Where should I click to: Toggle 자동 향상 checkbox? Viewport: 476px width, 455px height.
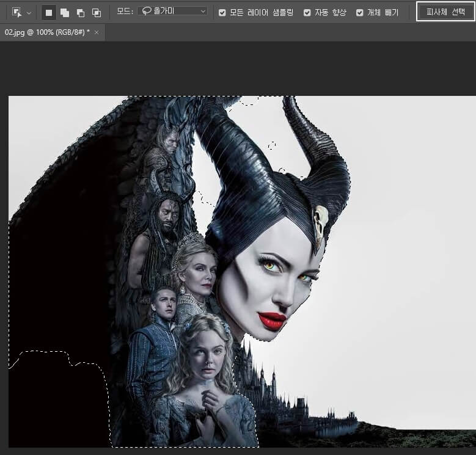click(307, 12)
